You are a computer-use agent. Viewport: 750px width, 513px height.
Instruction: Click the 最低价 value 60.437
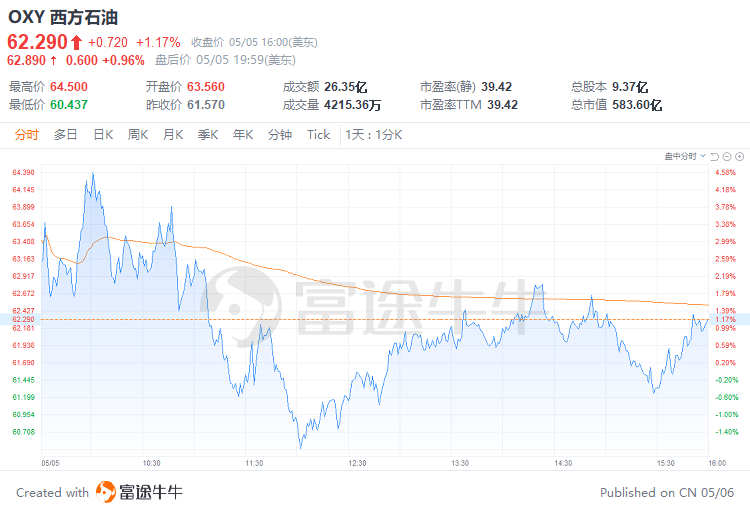coord(69,105)
